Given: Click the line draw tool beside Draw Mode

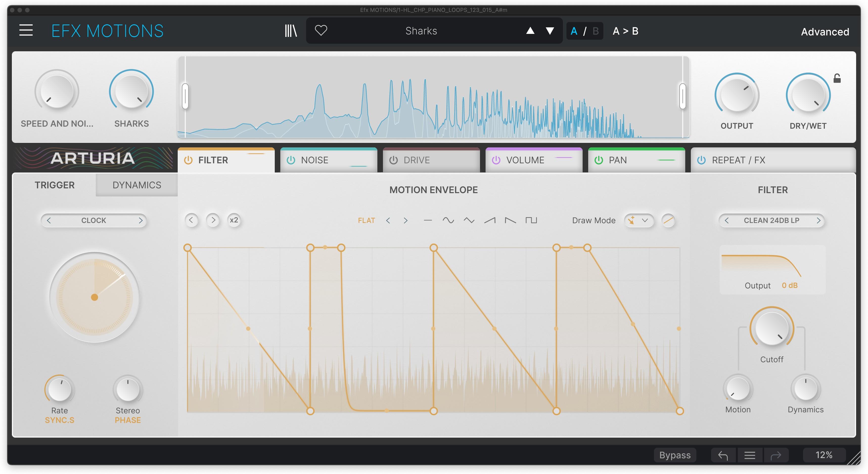Looking at the screenshot, I should point(669,221).
